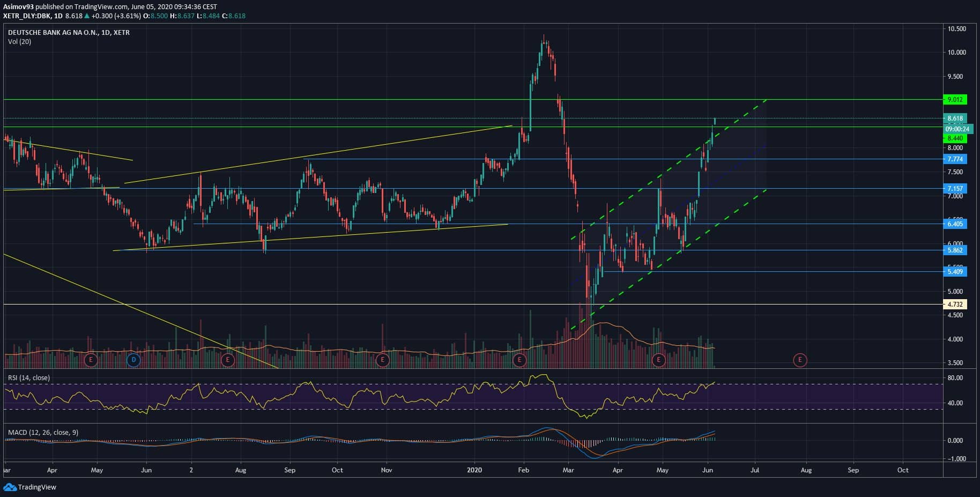Click the upcoming earnings "E" marker after July
The width and height of the screenshot is (980, 497).
(x=800, y=360)
